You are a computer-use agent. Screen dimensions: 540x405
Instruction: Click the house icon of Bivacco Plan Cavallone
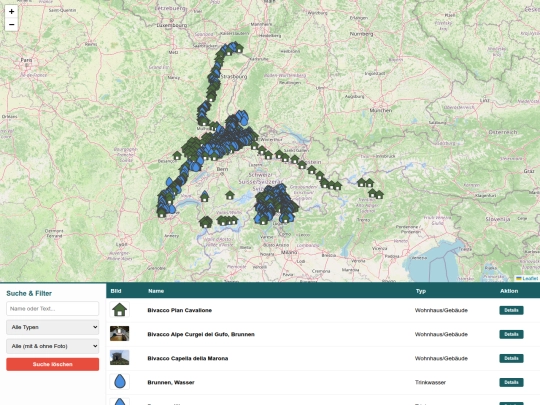120,310
